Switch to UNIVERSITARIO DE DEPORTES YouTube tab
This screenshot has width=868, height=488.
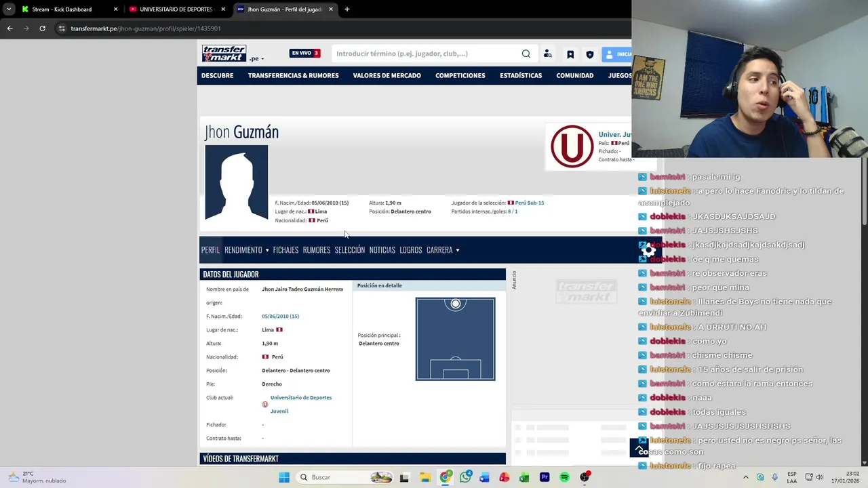coord(176,9)
